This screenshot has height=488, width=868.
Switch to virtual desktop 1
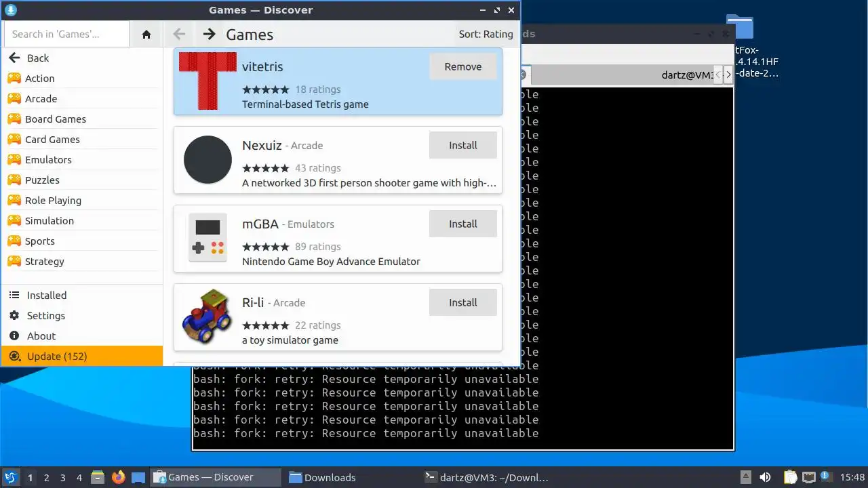tap(30, 478)
